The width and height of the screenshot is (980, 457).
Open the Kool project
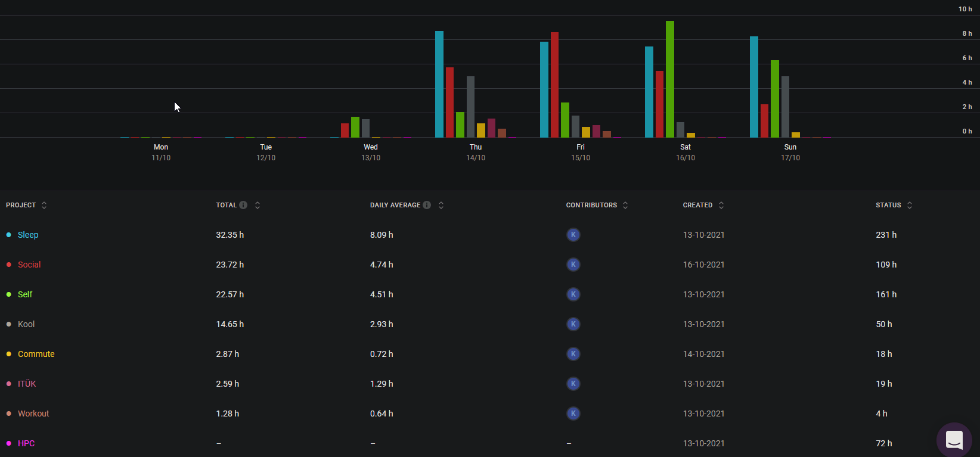pos(26,324)
